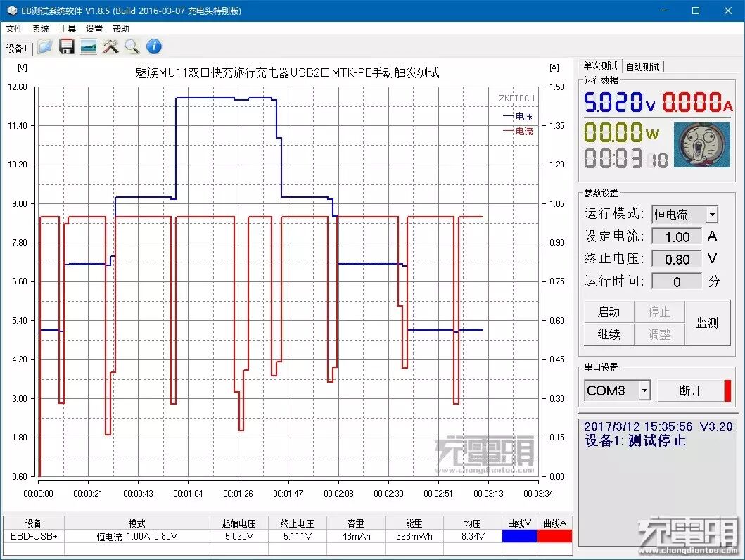Click the 调整 button
The width and height of the screenshot is (745, 560).
point(659,334)
